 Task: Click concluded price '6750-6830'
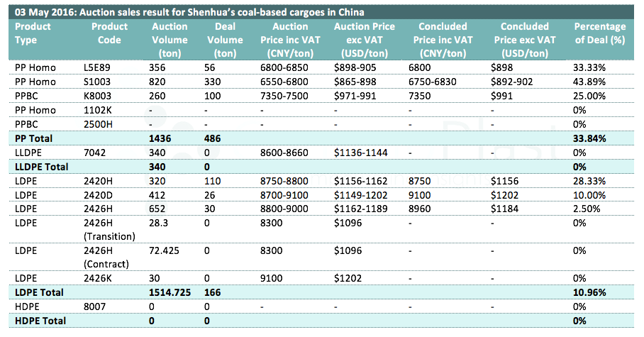433,82
